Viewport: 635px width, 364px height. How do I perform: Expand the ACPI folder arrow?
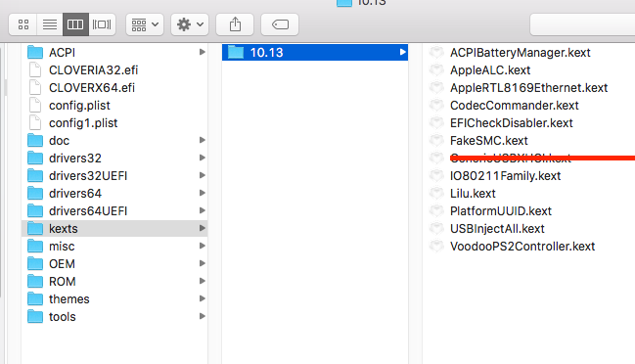(x=202, y=52)
